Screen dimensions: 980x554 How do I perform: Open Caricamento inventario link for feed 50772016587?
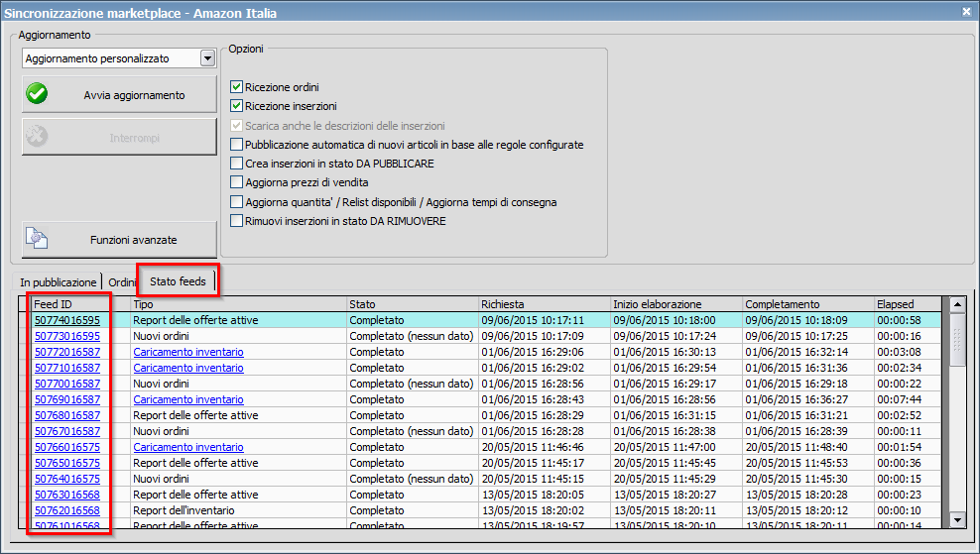(188, 352)
